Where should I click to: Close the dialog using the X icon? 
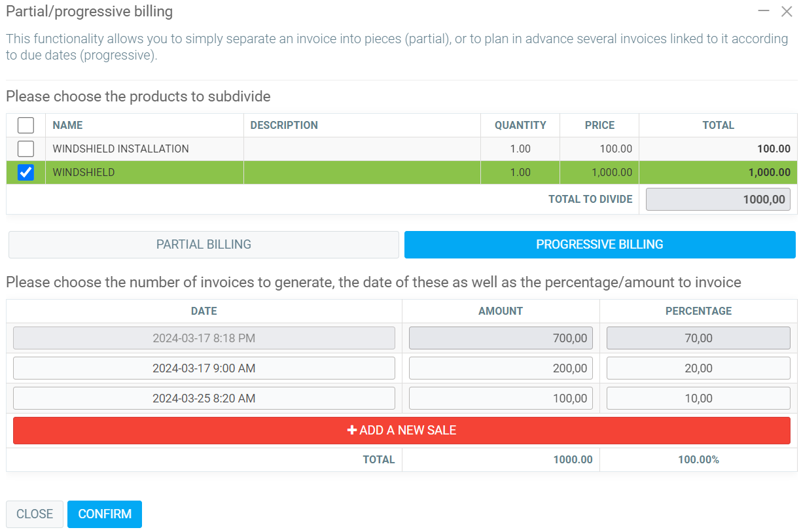click(787, 11)
